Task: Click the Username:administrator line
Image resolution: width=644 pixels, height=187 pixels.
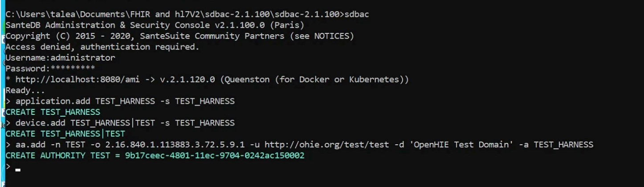Action: (60, 58)
